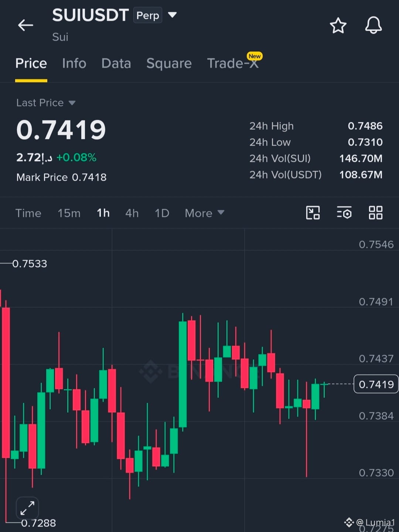
Task: Tap the 24h Vol(SUI) value 146.70M
Action: [361, 158]
